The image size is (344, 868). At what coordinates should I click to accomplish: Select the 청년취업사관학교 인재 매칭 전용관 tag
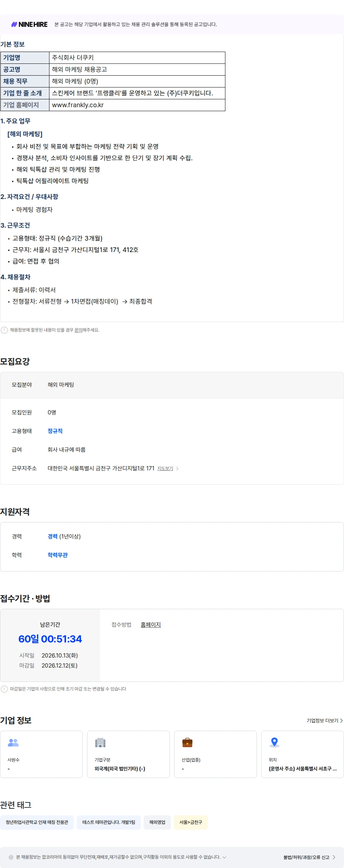pyautogui.click(x=37, y=822)
